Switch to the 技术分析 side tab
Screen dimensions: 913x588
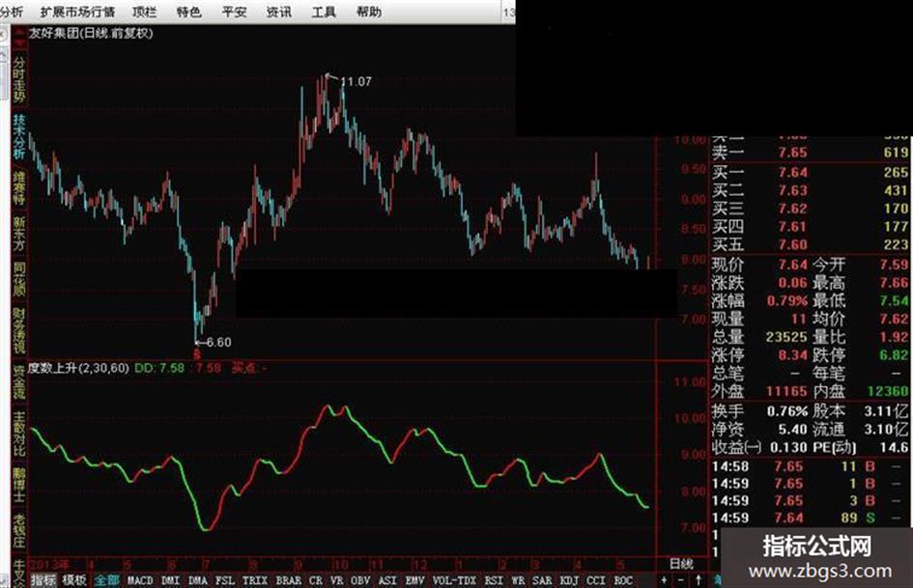pyautogui.click(x=19, y=136)
